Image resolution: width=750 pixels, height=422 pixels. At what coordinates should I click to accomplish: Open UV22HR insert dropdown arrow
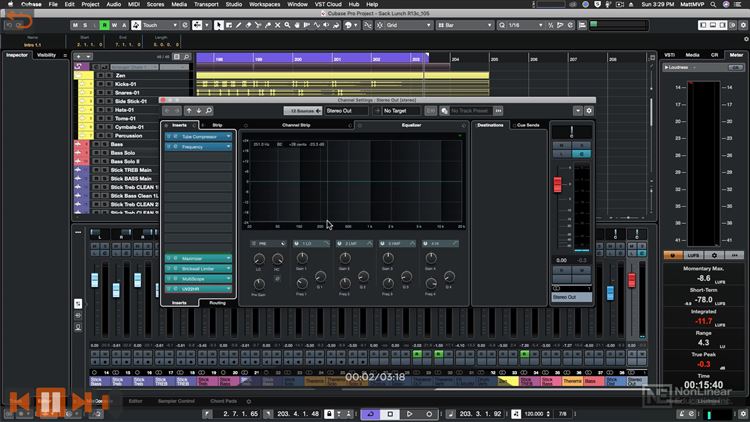coord(229,289)
